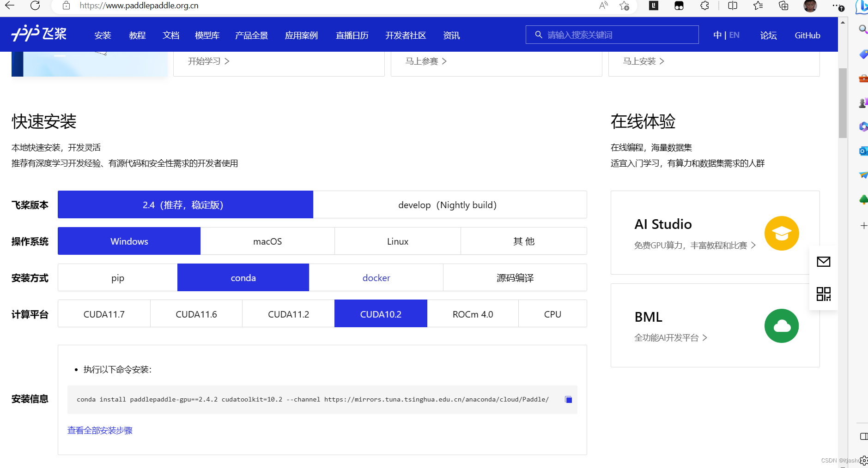This screenshot has height=468, width=868.
Task: Click the browser address bar URL
Action: [x=139, y=6]
